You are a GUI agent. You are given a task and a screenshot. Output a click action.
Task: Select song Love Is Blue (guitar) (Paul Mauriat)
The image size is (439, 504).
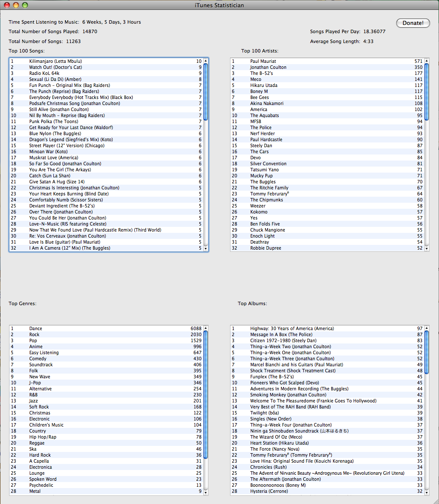pos(106,242)
